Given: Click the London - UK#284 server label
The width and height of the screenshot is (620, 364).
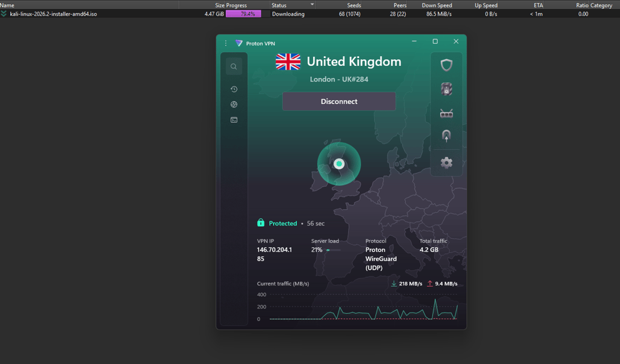Looking at the screenshot, I should (339, 79).
